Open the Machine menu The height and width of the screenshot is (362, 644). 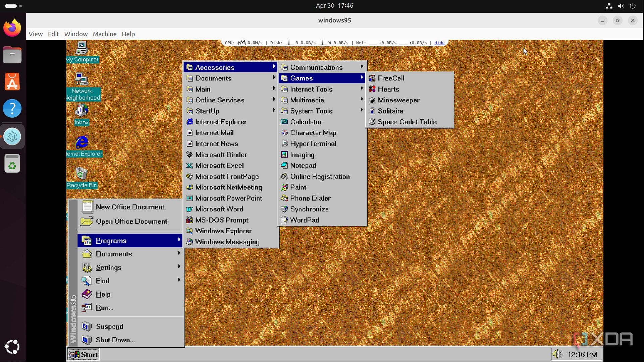[x=105, y=34]
